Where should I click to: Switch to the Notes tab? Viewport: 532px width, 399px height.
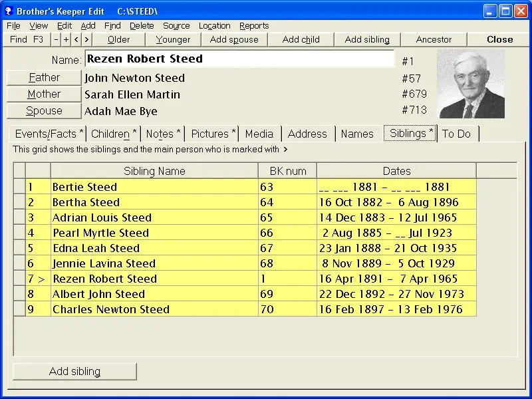pyautogui.click(x=163, y=134)
